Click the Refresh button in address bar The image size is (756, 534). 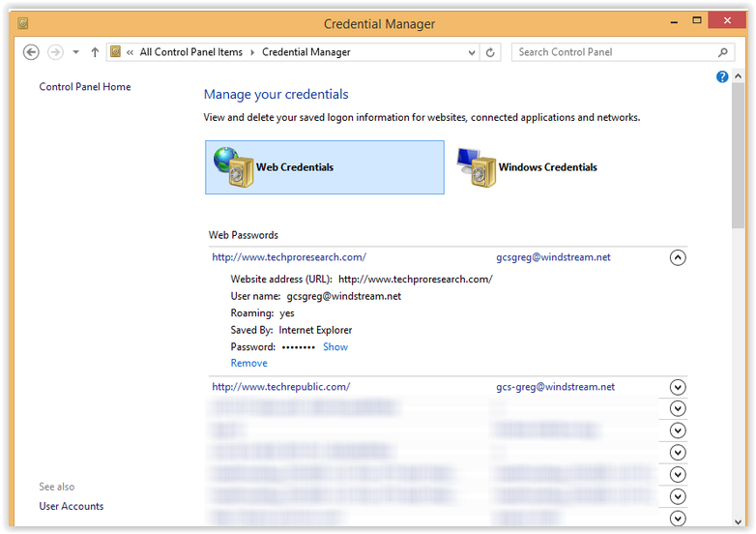(491, 52)
